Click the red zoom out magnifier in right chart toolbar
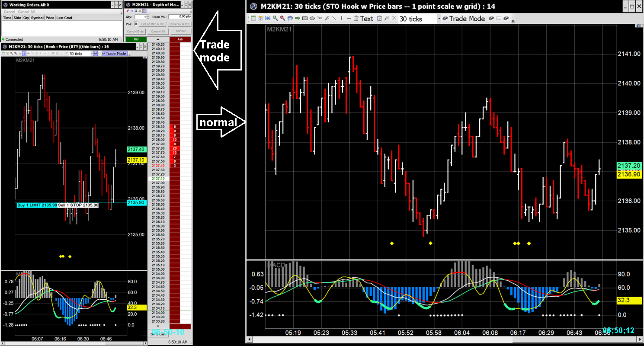644x346 pixels. 282,19
